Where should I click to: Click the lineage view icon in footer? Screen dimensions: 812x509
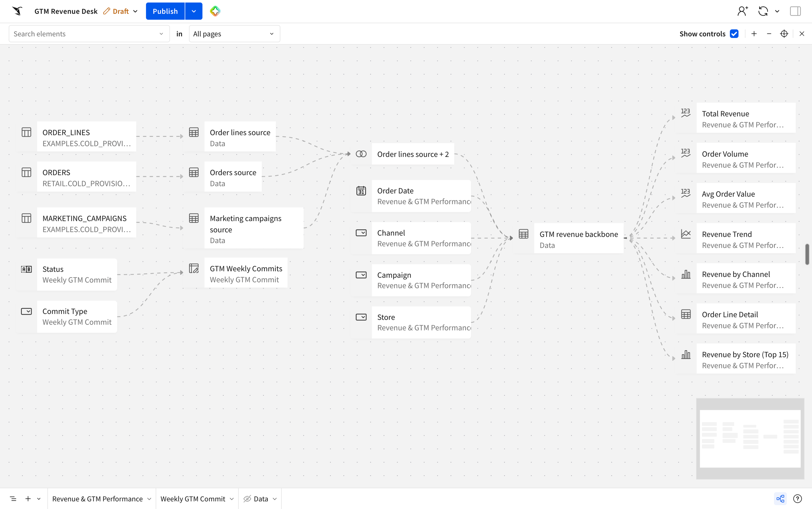(780, 499)
